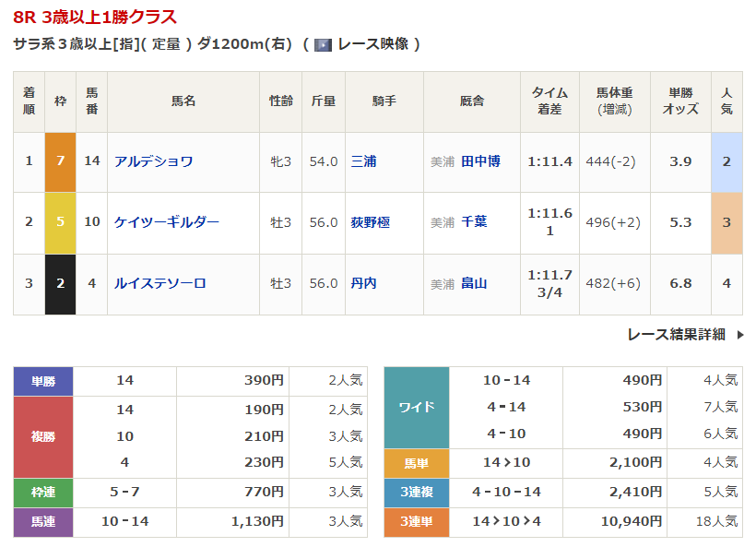Open jockey 三浦 profile

pyautogui.click(x=363, y=161)
